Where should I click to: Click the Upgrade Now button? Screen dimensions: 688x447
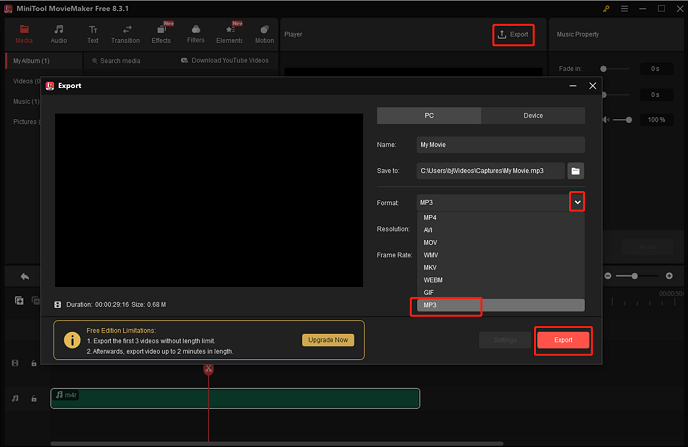(x=328, y=340)
